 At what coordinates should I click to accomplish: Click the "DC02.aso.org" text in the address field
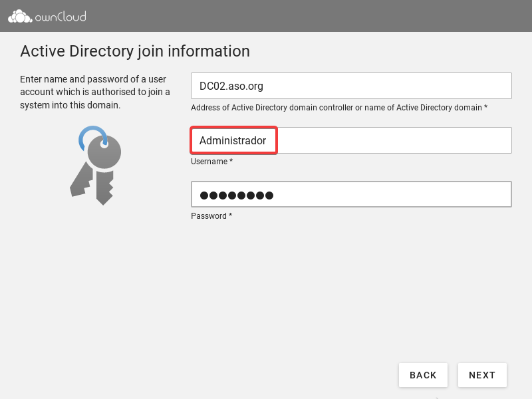click(x=232, y=86)
